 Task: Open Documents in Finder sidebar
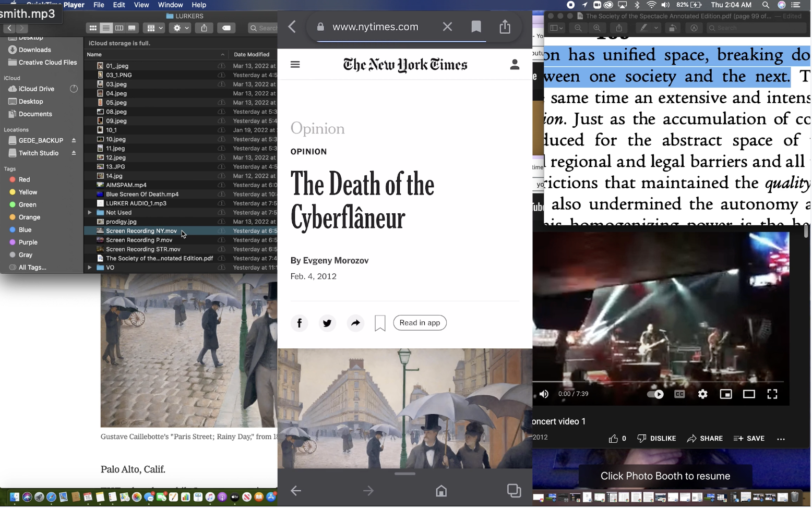[35, 114]
